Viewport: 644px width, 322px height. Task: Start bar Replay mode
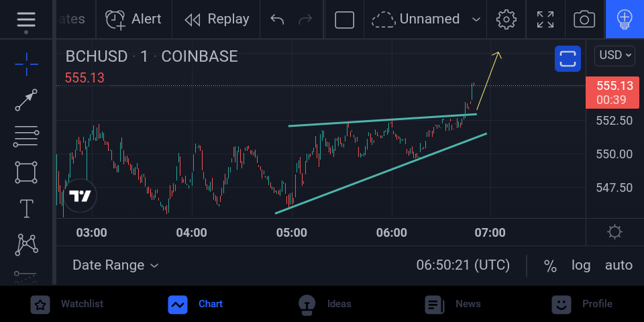217,19
